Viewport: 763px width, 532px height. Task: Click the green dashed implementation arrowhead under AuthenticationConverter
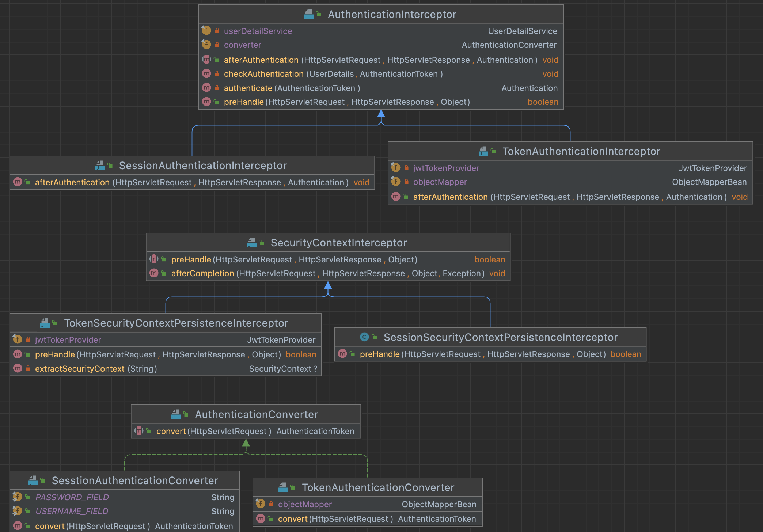[x=246, y=442]
